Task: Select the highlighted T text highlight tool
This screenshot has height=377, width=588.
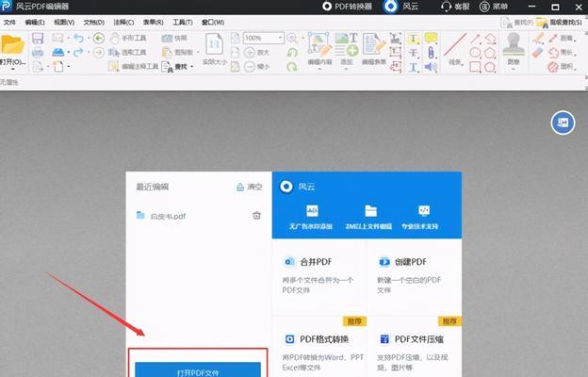Action: pos(414,38)
